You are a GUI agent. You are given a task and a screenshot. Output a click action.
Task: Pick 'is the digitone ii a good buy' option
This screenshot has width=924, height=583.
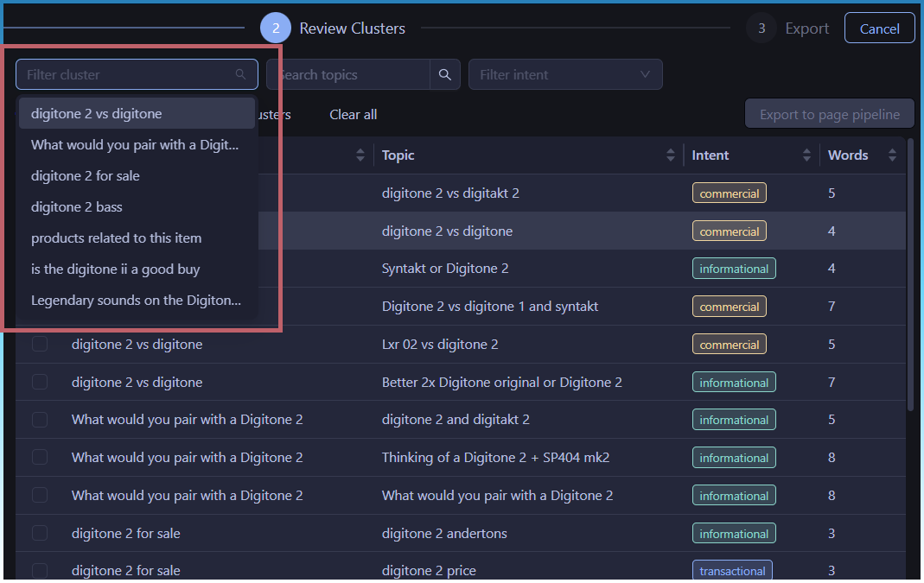tap(115, 269)
